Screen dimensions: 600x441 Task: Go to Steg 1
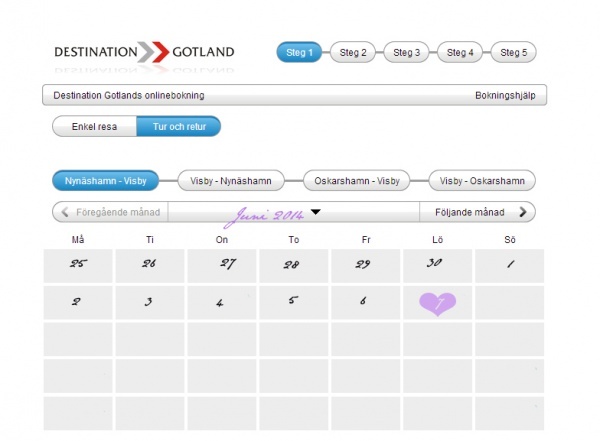point(299,52)
